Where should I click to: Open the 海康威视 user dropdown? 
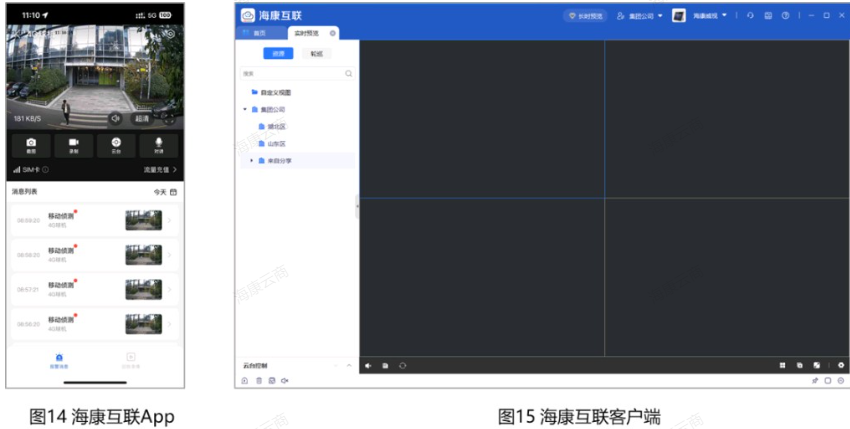pyautogui.click(x=710, y=16)
